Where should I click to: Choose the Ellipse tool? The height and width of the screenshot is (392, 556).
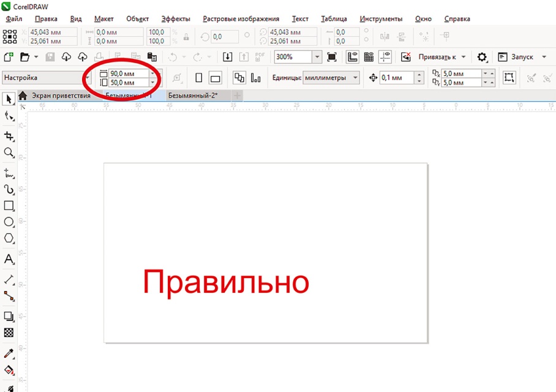coord(9,222)
